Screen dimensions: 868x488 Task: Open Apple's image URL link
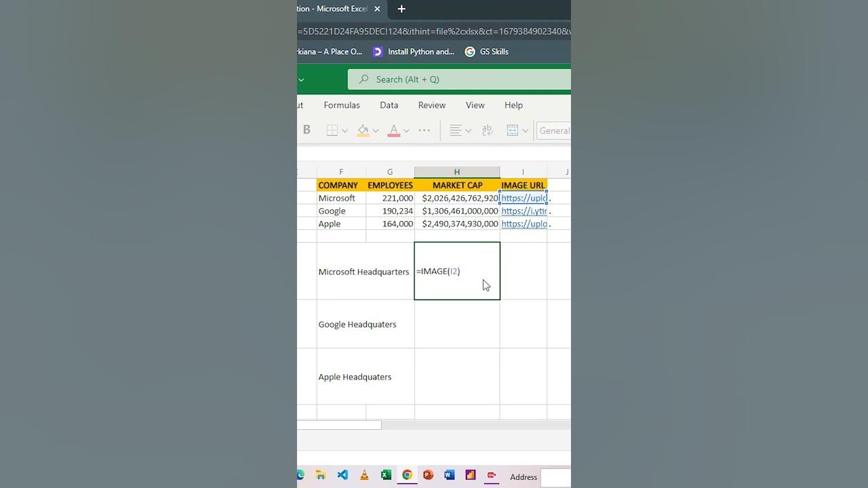point(524,224)
